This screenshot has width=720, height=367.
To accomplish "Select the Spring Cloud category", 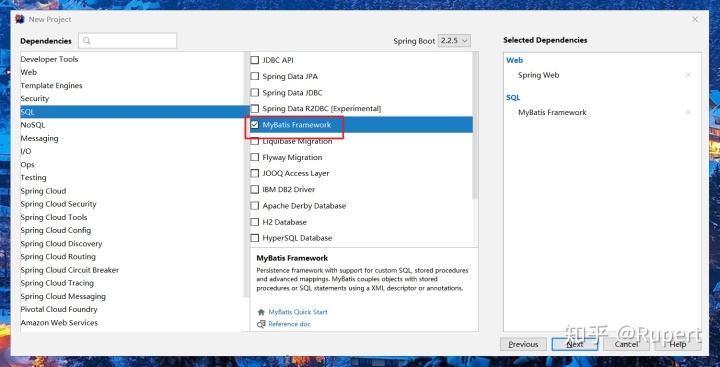I will [x=43, y=191].
